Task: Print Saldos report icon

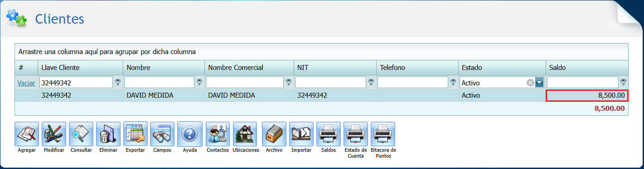Action: point(329,134)
